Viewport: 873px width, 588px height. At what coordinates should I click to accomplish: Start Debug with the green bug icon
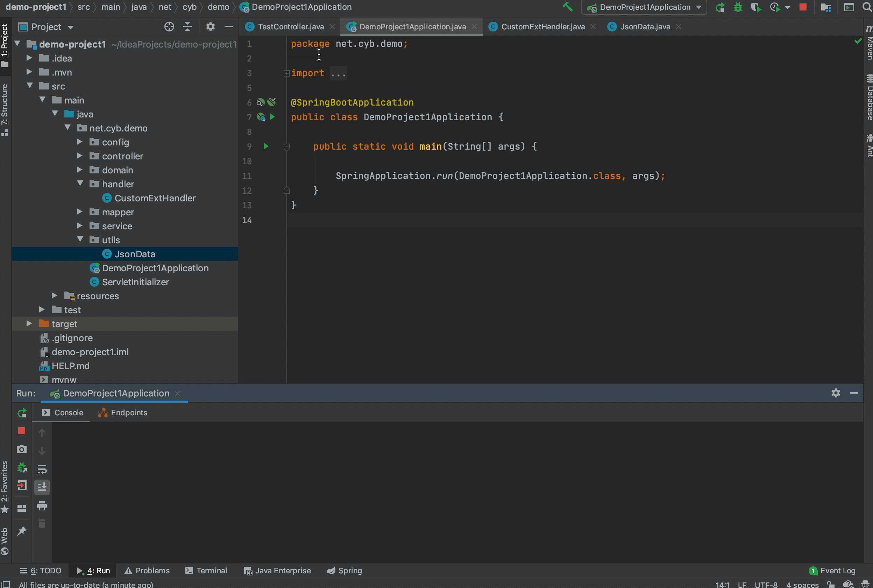coord(738,7)
